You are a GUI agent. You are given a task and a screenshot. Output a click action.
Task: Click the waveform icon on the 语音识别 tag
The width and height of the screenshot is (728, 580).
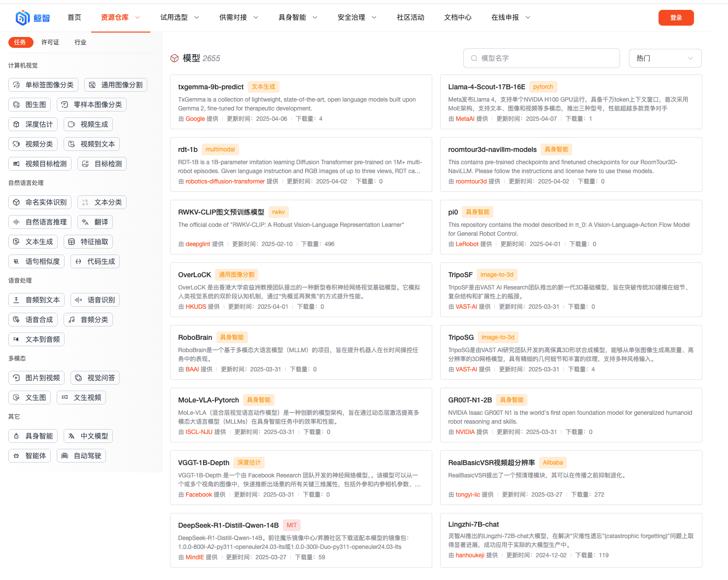pos(78,300)
